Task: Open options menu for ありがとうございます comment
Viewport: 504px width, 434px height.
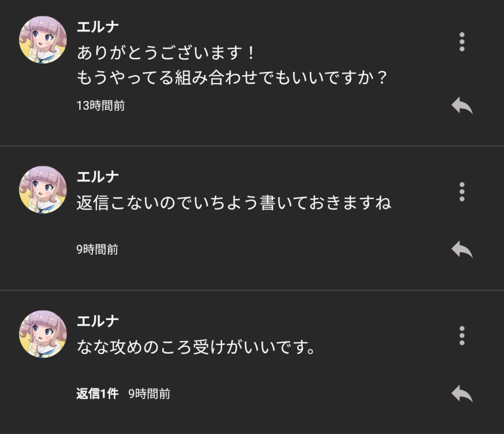Action: pos(462,42)
